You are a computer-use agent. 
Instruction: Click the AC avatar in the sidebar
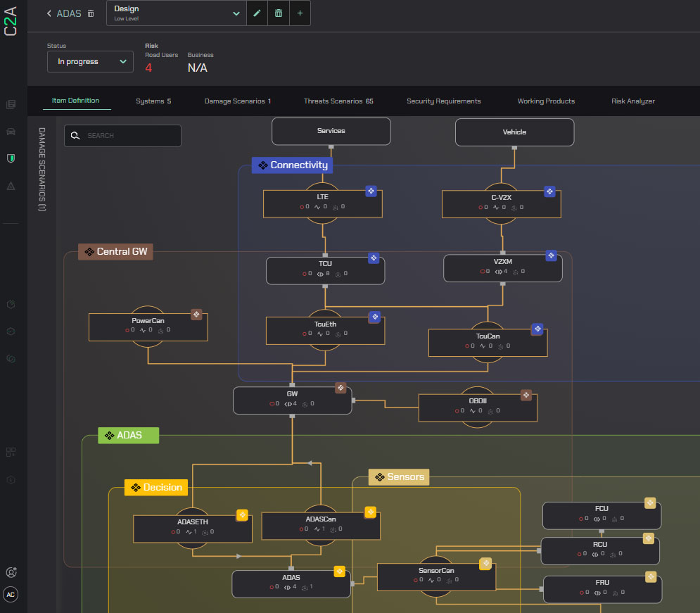pos(11,595)
